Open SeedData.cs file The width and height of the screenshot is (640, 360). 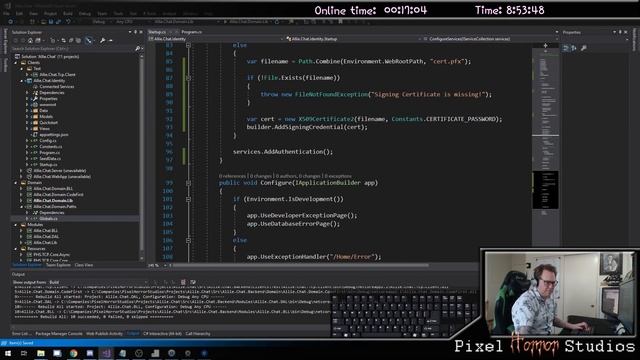pyautogui.click(x=50, y=159)
